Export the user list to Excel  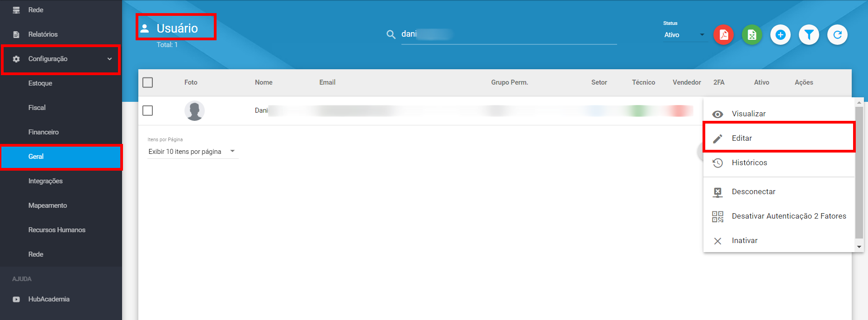tap(752, 35)
